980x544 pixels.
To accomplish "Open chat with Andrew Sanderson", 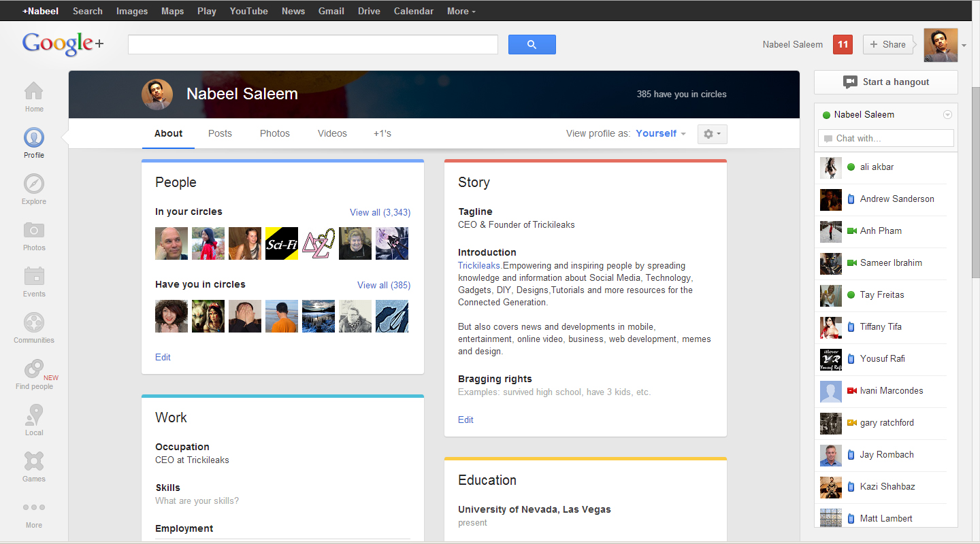I will (x=883, y=199).
